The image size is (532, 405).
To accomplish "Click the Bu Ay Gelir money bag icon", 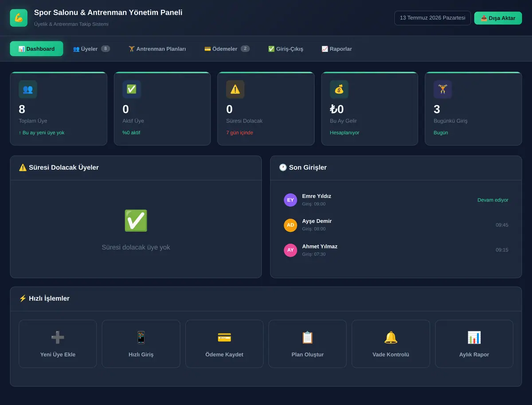I will pos(339,89).
